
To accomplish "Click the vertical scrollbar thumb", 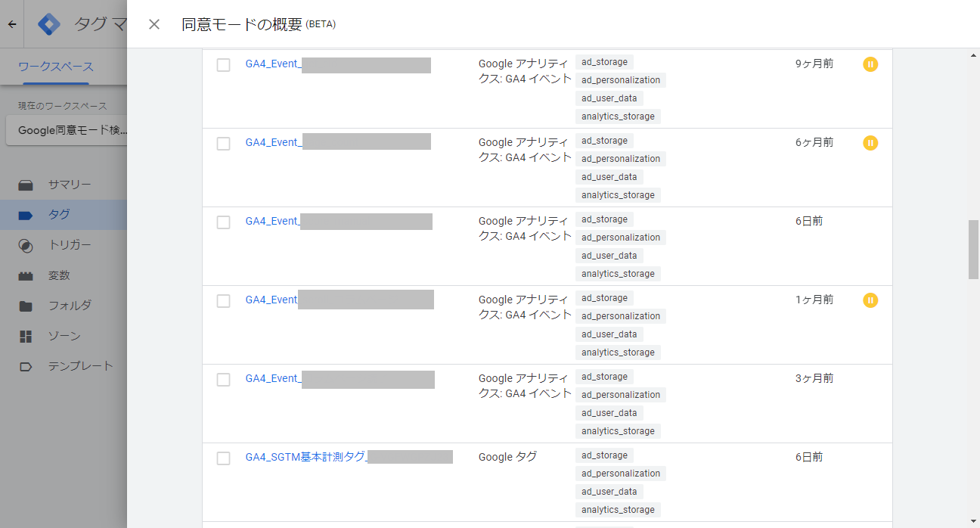I will pos(973,250).
